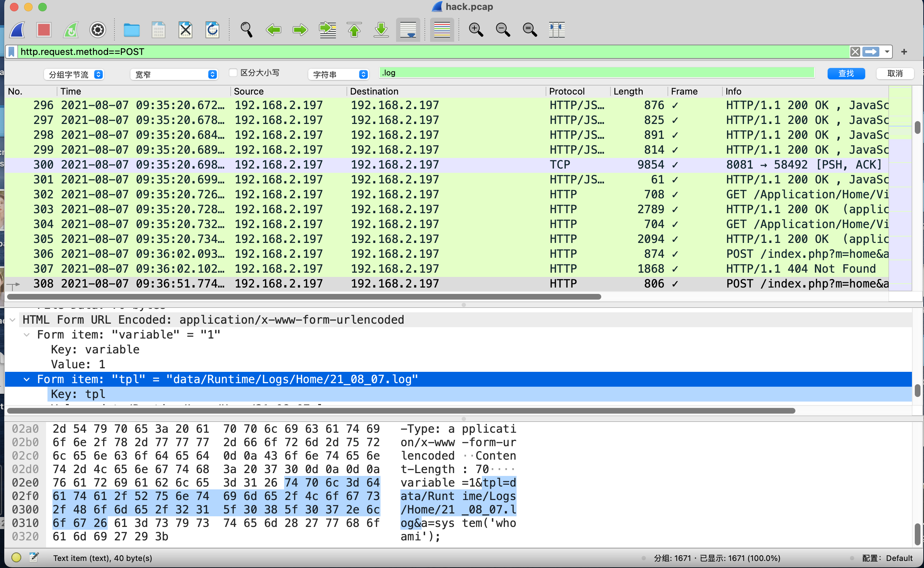Jump to the first packet
The image size is (924, 568).
(x=354, y=30)
